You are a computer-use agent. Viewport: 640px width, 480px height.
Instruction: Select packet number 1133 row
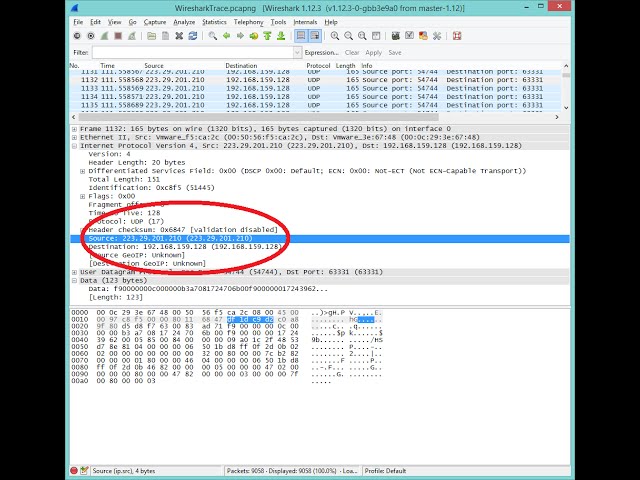(316, 89)
